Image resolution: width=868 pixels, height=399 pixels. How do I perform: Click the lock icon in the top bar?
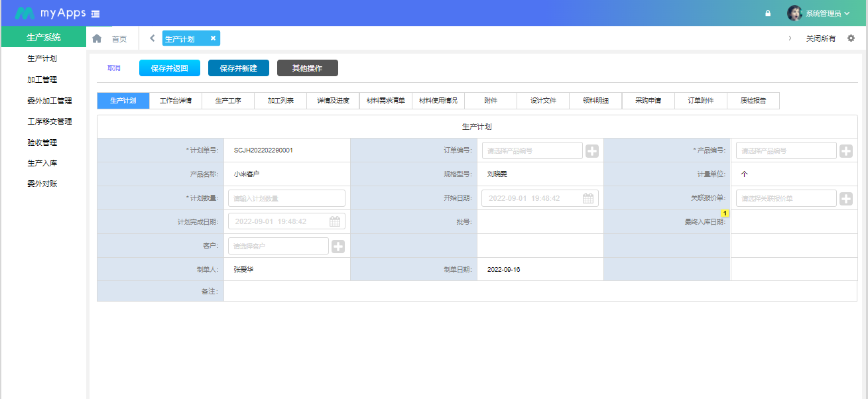pos(768,13)
